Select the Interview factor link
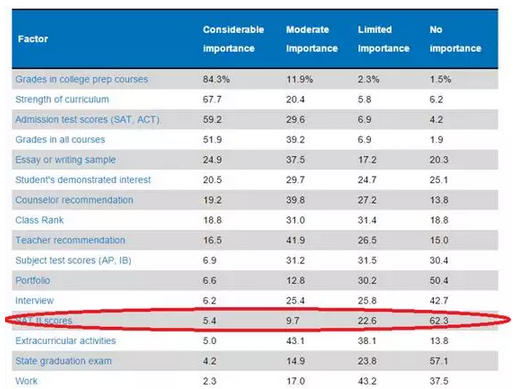 tap(34, 301)
